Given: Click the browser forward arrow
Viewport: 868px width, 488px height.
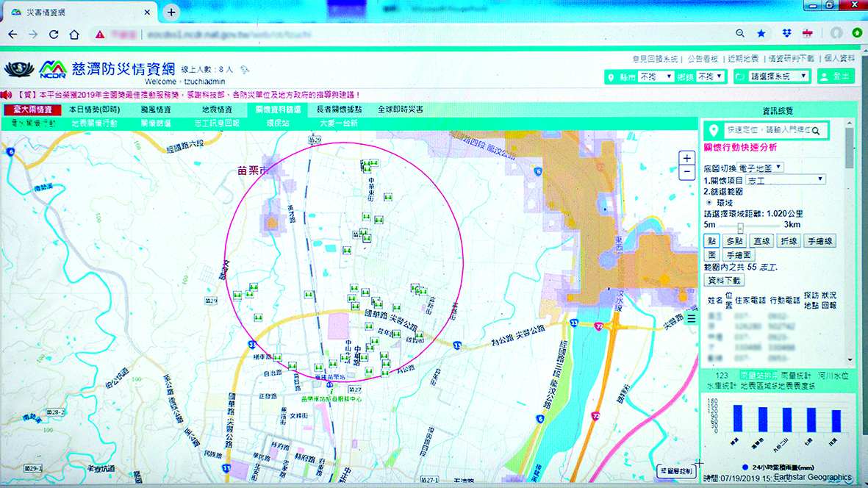Looking at the screenshot, I should pos(33,35).
